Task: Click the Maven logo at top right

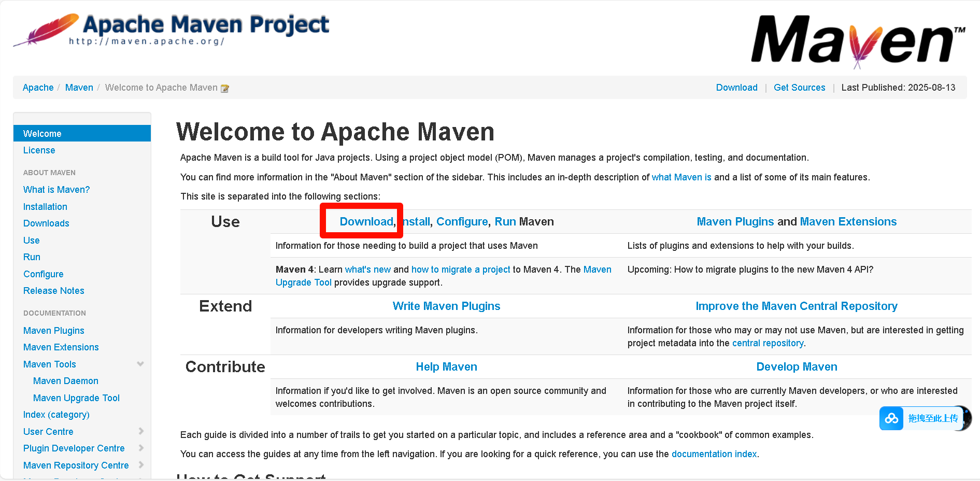Action: 858,41
